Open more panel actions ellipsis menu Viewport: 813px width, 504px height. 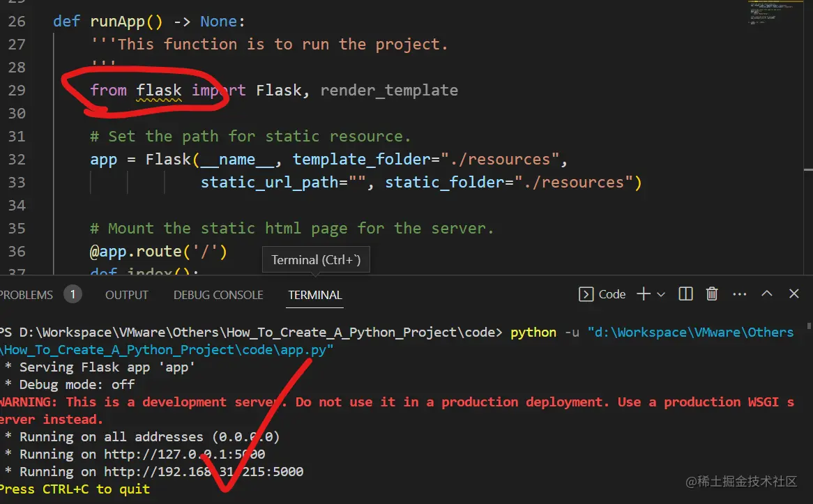coord(739,294)
